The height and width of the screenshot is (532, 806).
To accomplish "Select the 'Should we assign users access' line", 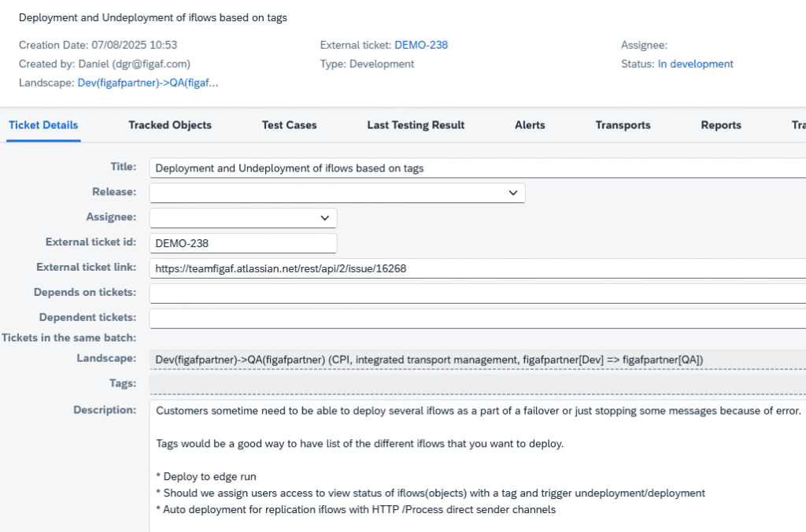I will 431,493.
